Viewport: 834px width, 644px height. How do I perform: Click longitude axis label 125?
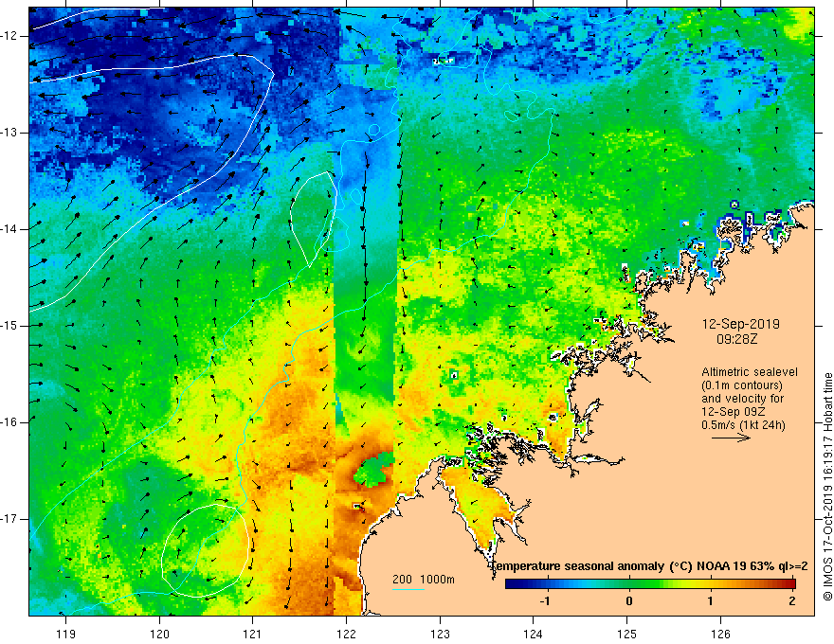626,635
